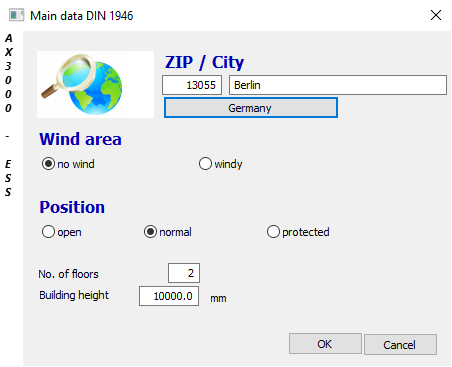The image size is (452, 367).
Task: Close the Main data DIN 1946 window
Action: pos(436,15)
